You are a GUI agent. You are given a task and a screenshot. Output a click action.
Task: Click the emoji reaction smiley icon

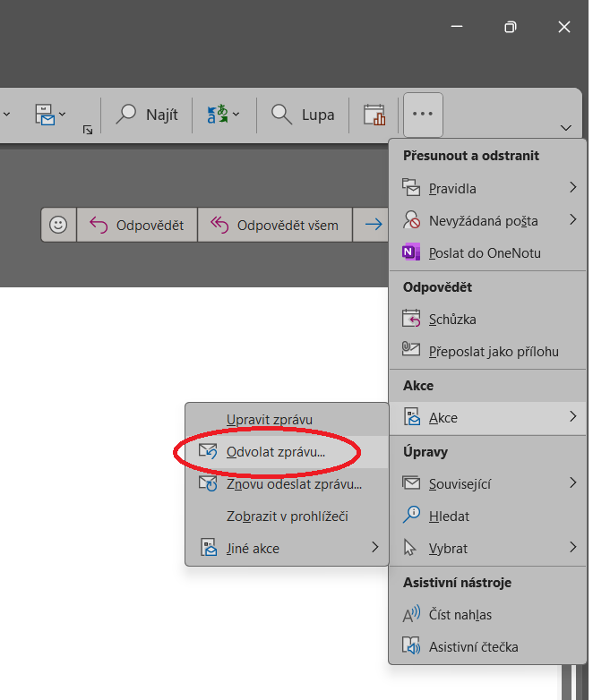point(58,225)
